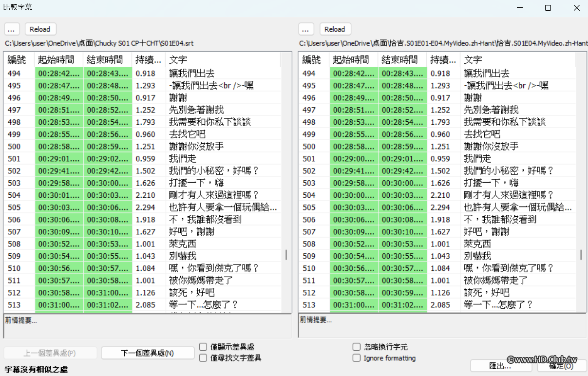Viewport: 588px width, 376px height.
Task: Open the 匯出 export dialog
Action: [501, 366]
